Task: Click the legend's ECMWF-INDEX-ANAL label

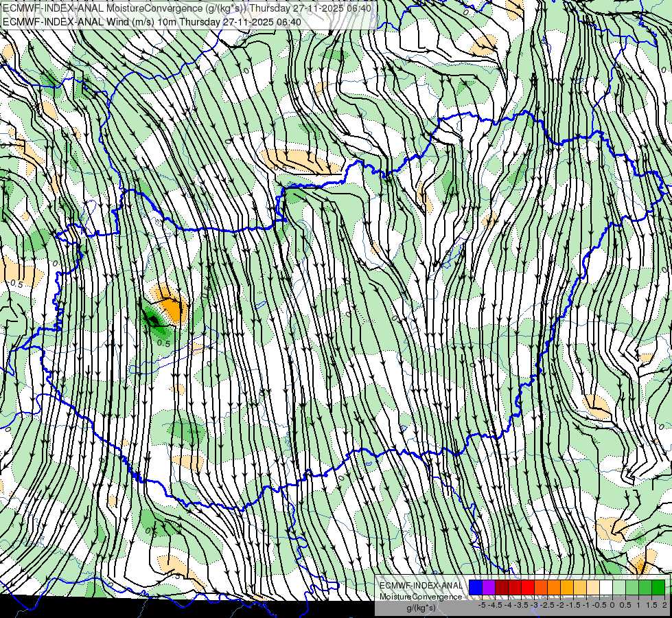Action: pyautogui.click(x=421, y=586)
